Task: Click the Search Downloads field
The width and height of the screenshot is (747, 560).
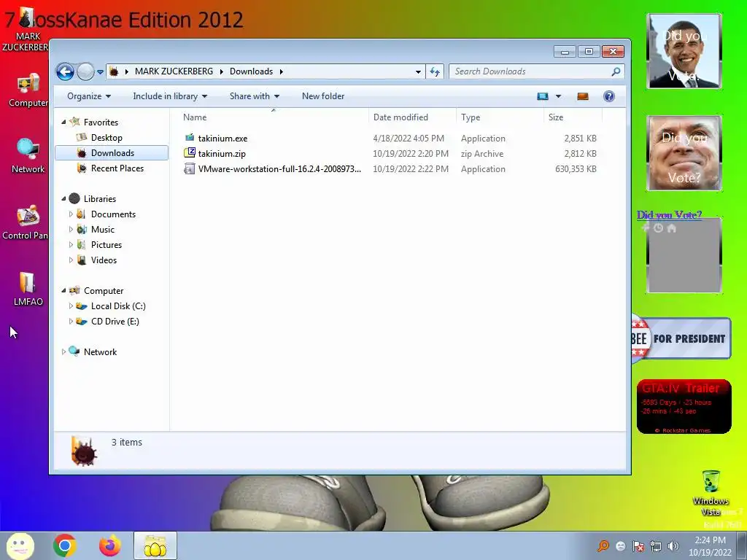Action: (x=536, y=71)
